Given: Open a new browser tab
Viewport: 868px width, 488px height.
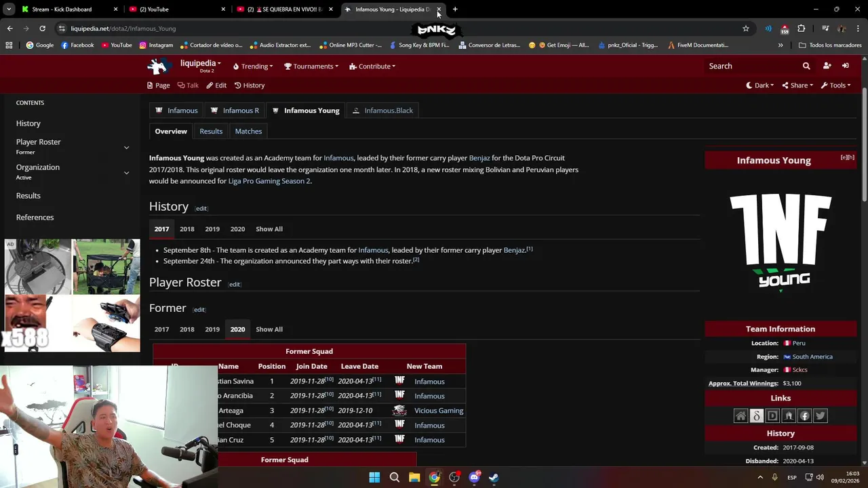Looking at the screenshot, I should coord(455,9).
